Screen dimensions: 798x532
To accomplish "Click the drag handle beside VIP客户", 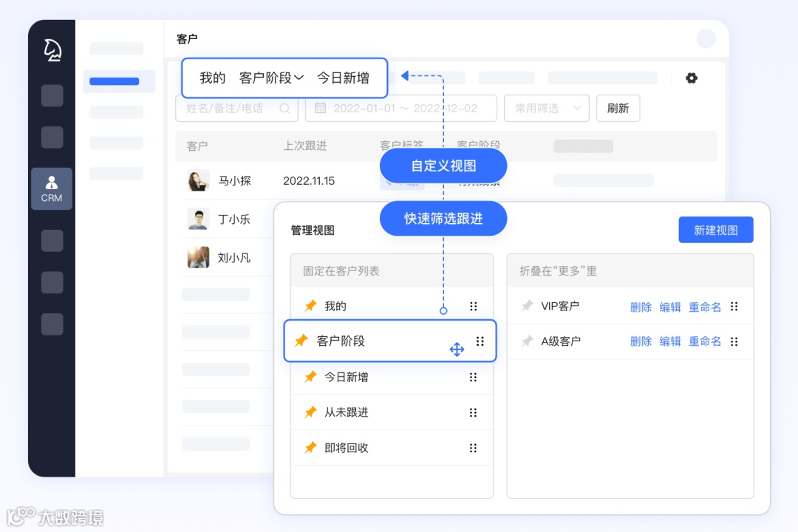I will point(734,306).
